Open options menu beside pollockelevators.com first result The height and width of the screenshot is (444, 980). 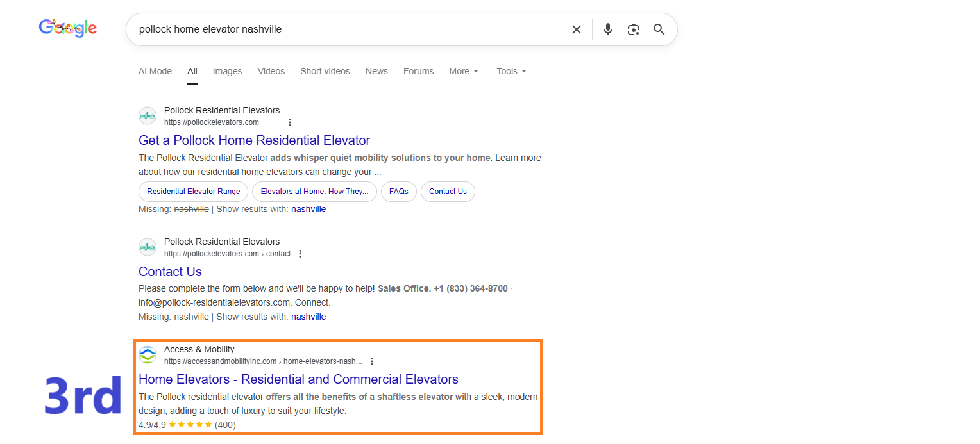point(290,122)
